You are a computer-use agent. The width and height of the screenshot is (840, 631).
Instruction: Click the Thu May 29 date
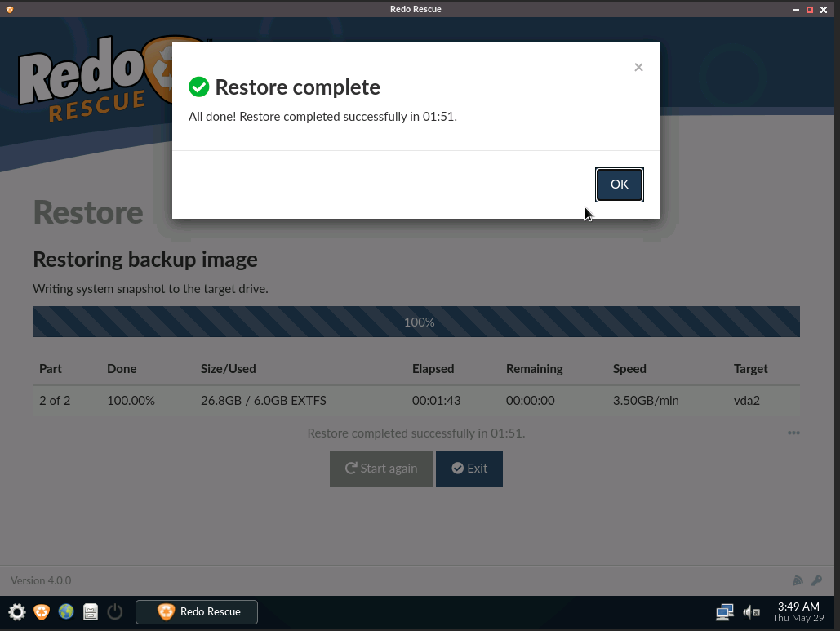(x=798, y=618)
